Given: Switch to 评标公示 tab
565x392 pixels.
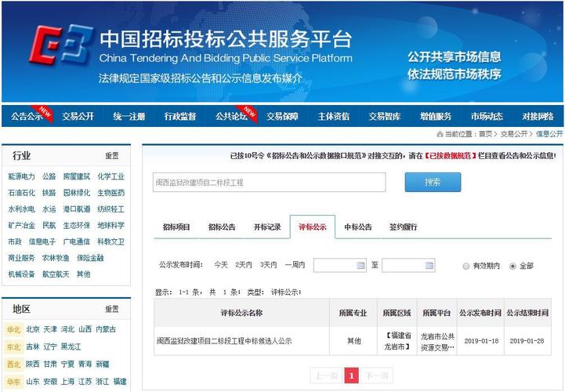Looking at the screenshot, I should 313,227.
